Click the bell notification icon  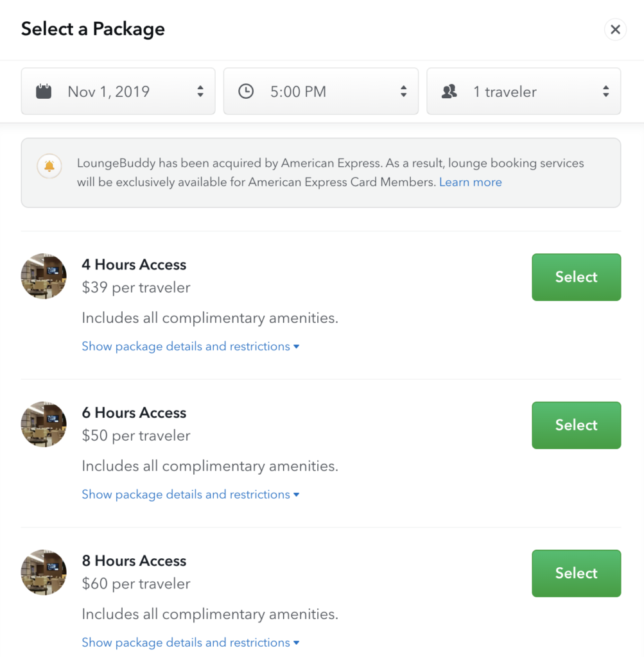point(49,167)
